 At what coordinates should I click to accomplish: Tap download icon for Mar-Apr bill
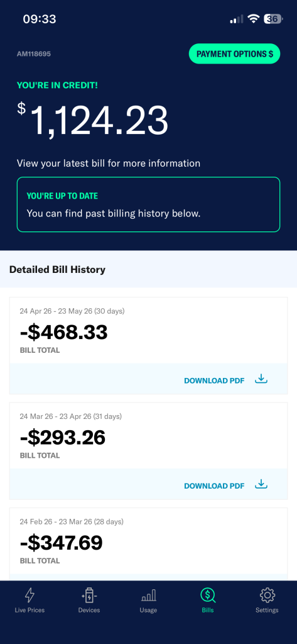point(261,485)
